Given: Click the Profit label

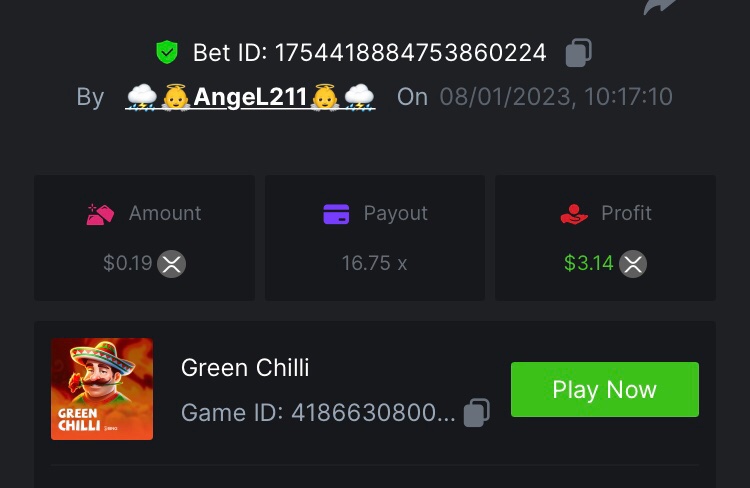Looking at the screenshot, I should click(x=626, y=213).
